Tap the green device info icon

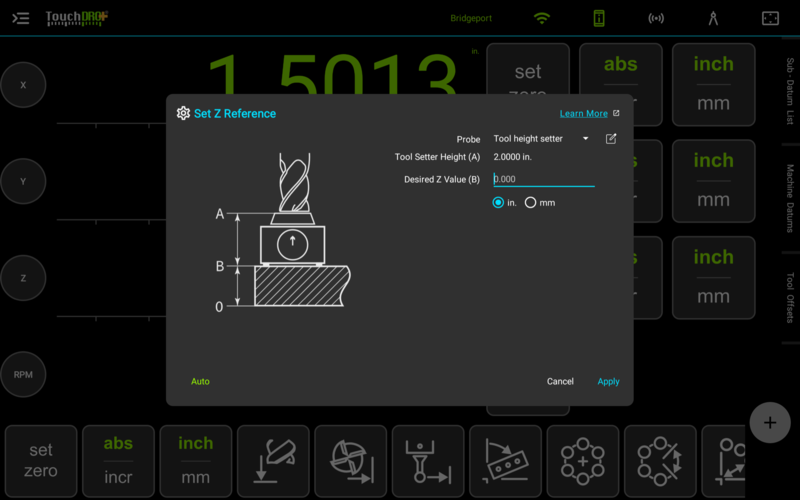coord(599,18)
